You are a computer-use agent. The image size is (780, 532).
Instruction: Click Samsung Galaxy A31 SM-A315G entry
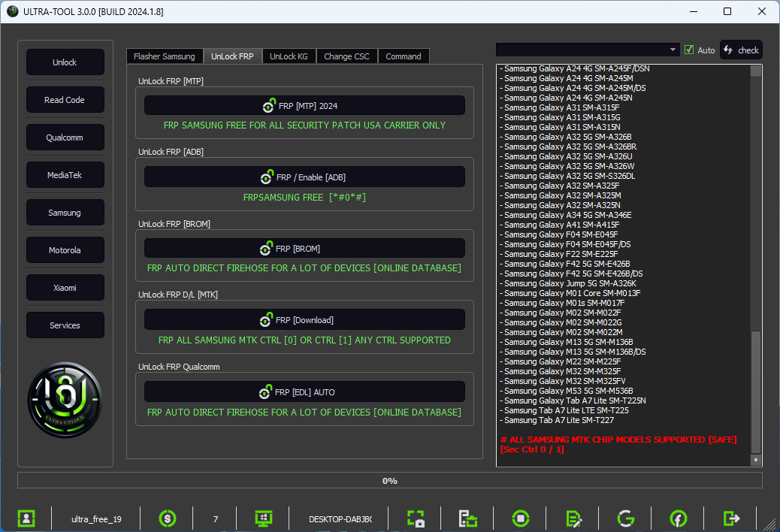point(560,117)
